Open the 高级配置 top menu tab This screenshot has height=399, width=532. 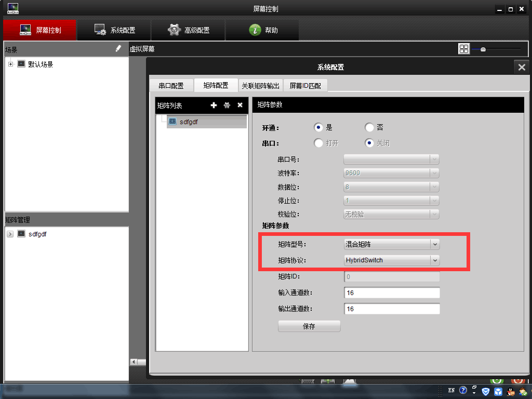coord(188,30)
